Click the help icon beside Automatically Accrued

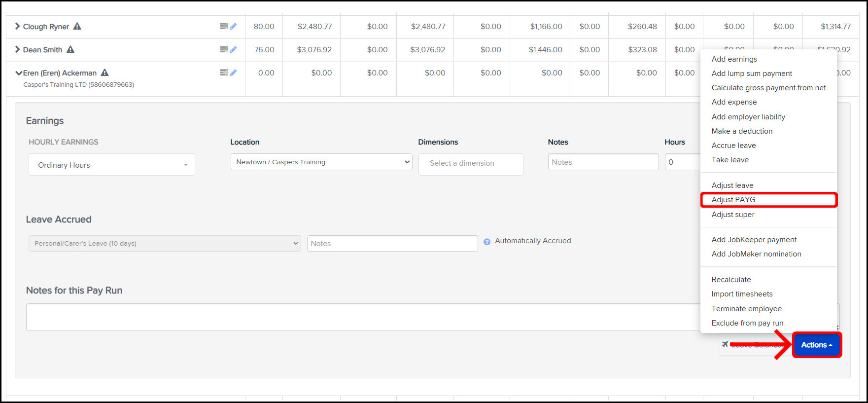tap(487, 242)
